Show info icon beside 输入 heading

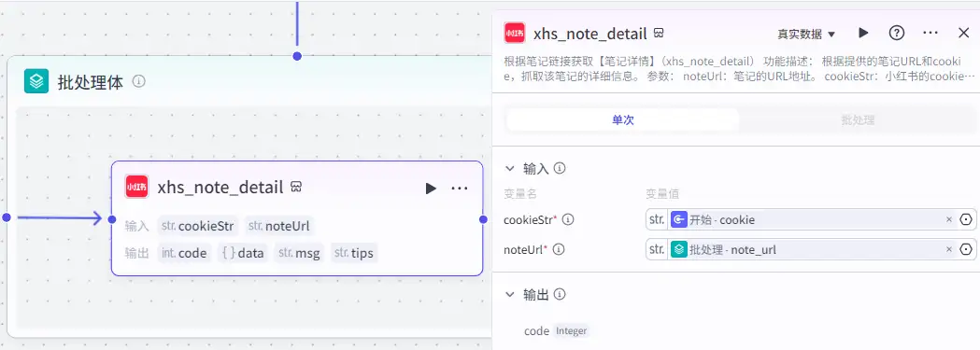[x=560, y=168]
